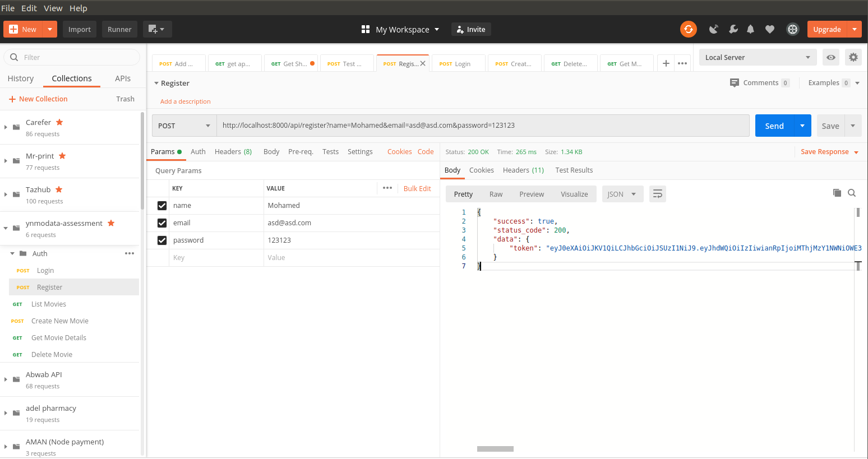This screenshot has width=868, height=459.
Task: Uncheck the password parameter checkbox
Action: (x=162, y=240)
